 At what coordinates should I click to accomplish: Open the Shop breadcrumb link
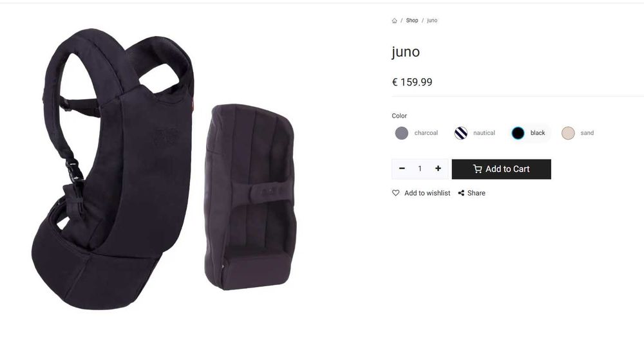click(412, 21)
